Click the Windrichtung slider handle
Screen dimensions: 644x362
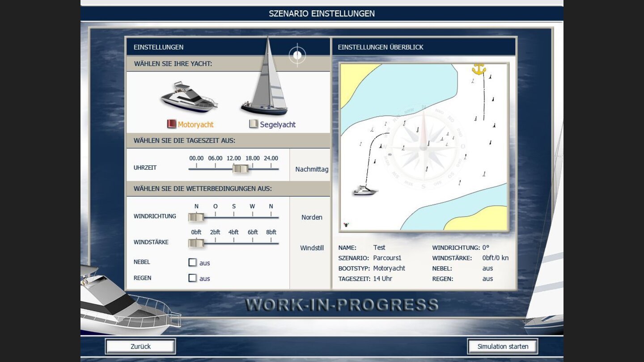[x=196, y=217]
